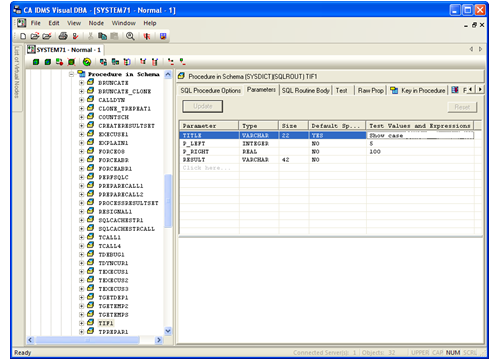Select the RESIGNAL1 procedure in tree
Image resolution: width=489 pixels, height=360 pixels.
tap(115, 212)
